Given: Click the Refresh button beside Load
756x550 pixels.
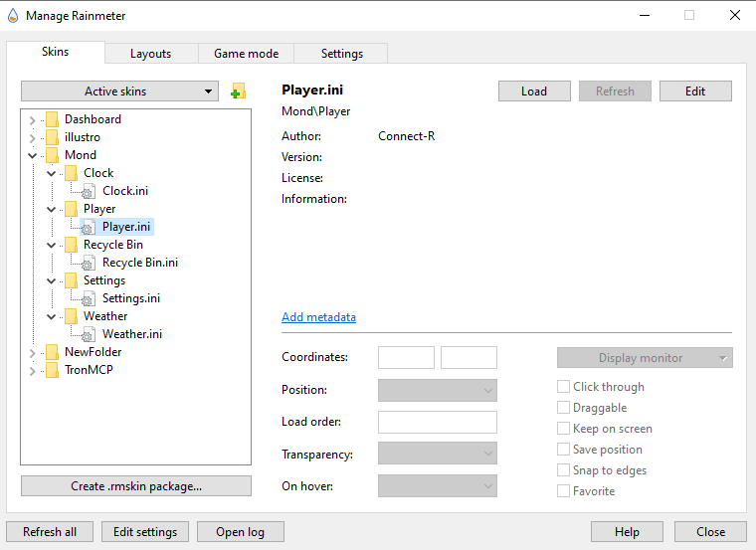Looking at the screenshot, I should [x=615, y=92].
